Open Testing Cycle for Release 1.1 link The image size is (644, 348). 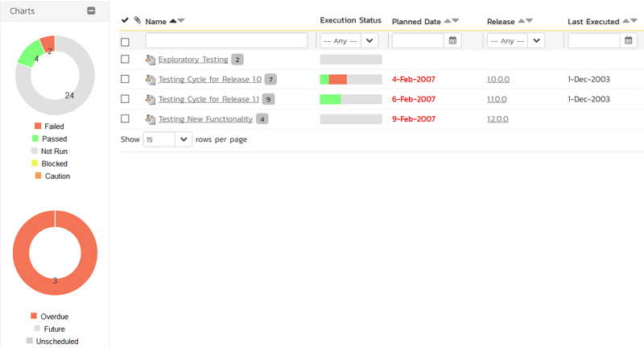[x=208, y=99]
